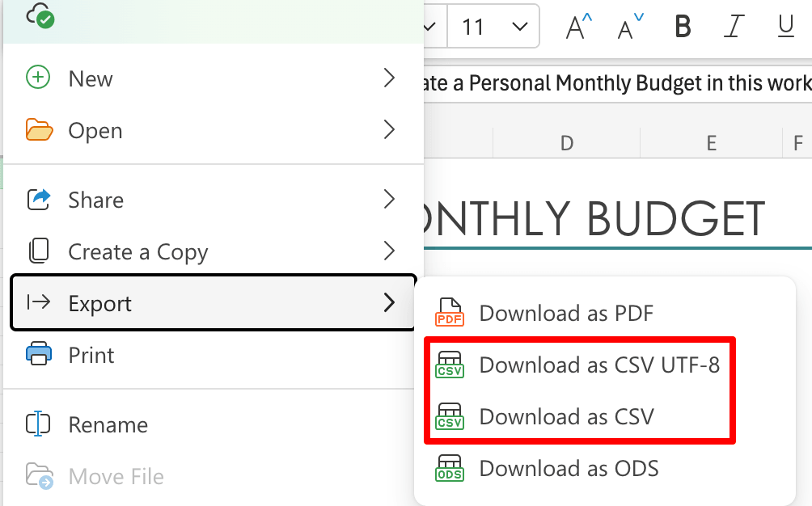The image size is (812, 506).
Task: Expand the Export submenu chevron
Action: (390, 303)
